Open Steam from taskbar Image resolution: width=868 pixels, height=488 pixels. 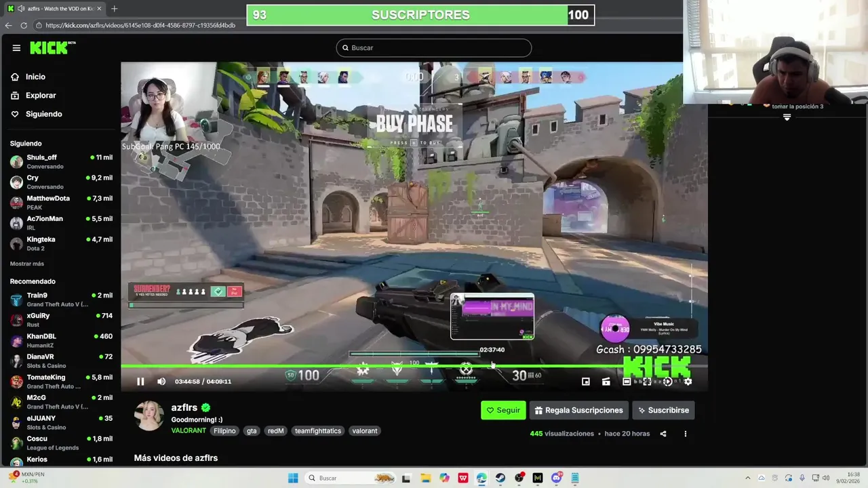pos(500,478)
